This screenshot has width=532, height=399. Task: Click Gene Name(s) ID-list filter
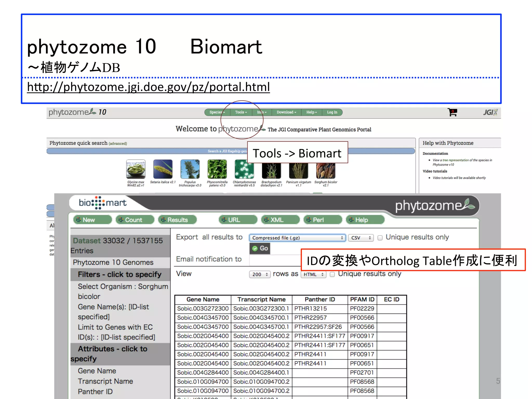(114, 312)
